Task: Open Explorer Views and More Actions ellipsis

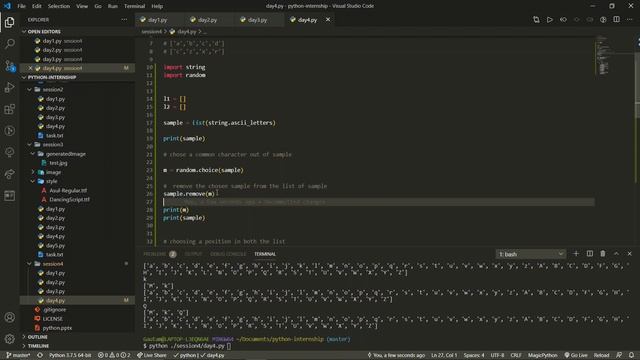Action: coord(124,20)
